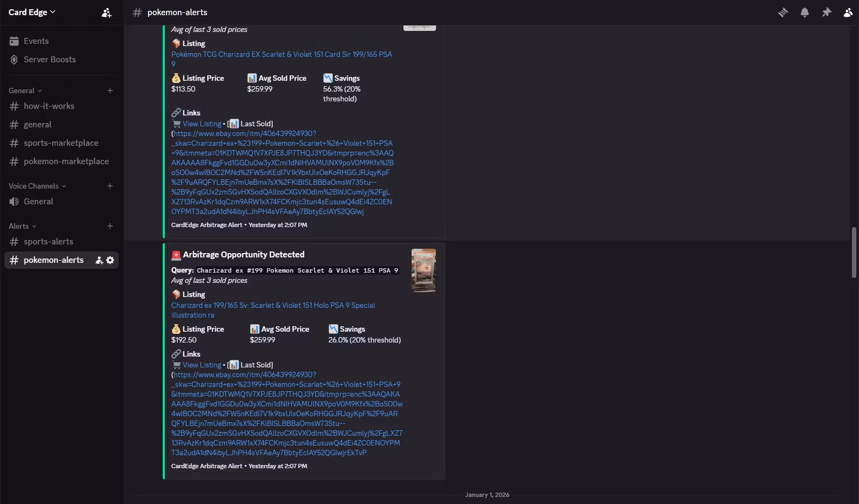This screenshot has width=859, height=504.
Task: Go to the how-it-works channel
Action: tap(62, 106)
